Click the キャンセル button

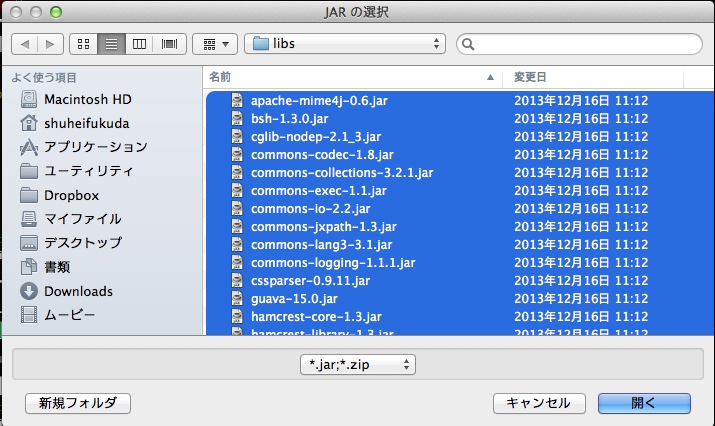pos(539,403)
